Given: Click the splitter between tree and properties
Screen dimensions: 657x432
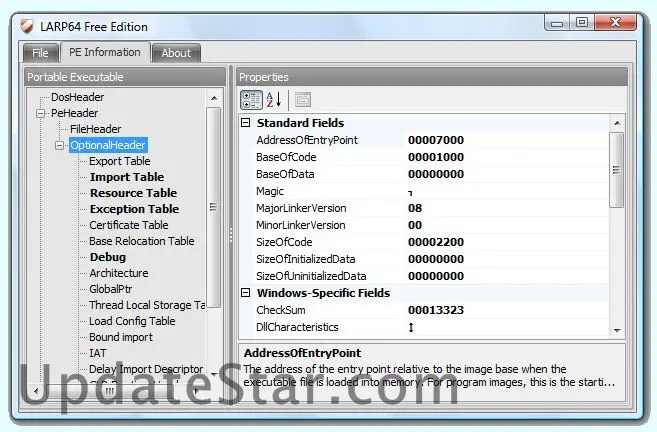Looking at the screenshot, I should pos(231,235).
